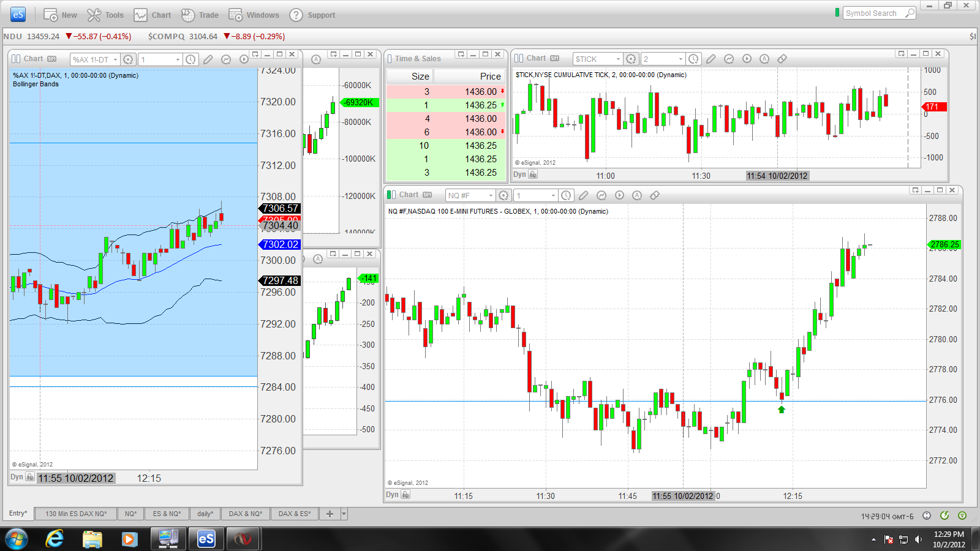The height and width of the screenshot is (551, 980).
Task: Expand the $TICK symbol dropdown
Action: [x=618, y=59]
